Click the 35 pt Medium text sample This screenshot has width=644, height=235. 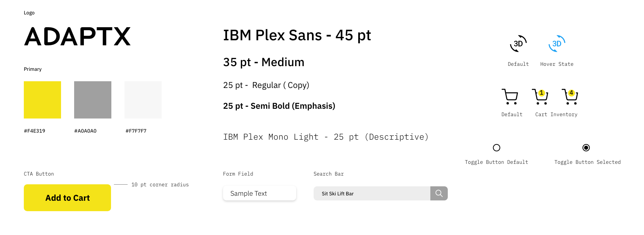(264, 62)
